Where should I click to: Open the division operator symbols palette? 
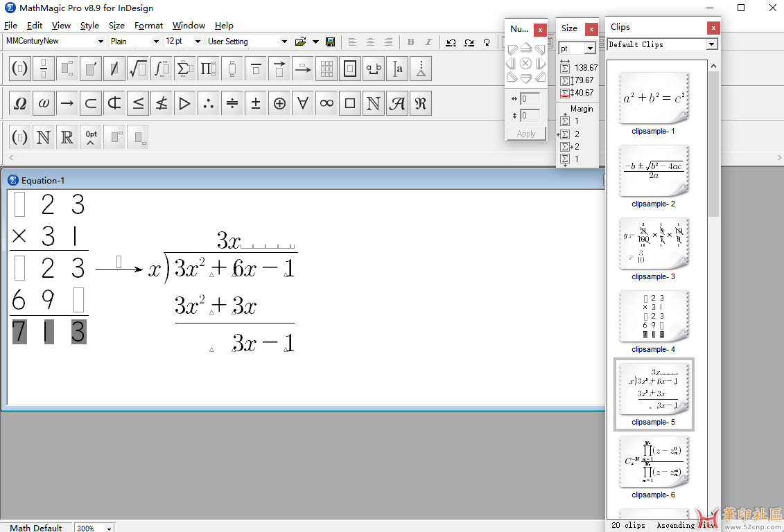pos(232,103)
